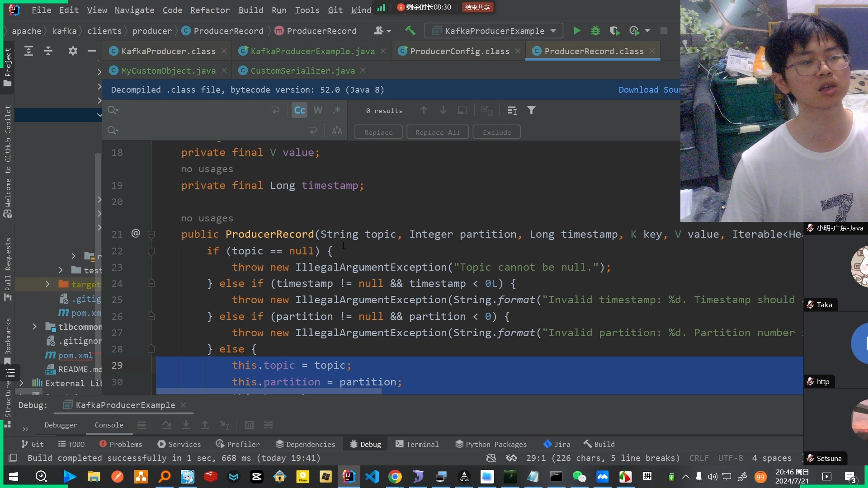Viewport: 868px width, 488px height.
Task: Open the Problems tool window
Action: [x=121, y=445]
